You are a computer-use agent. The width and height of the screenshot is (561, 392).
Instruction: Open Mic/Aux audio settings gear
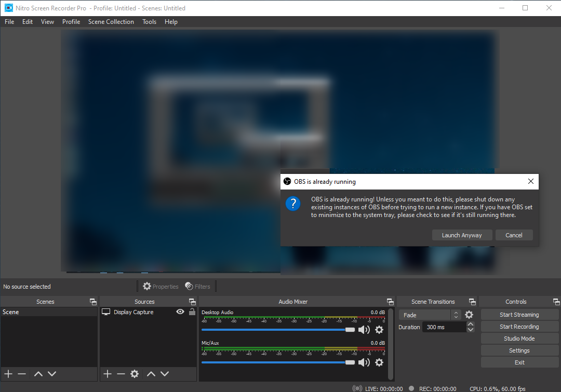(x=379, y=362)
